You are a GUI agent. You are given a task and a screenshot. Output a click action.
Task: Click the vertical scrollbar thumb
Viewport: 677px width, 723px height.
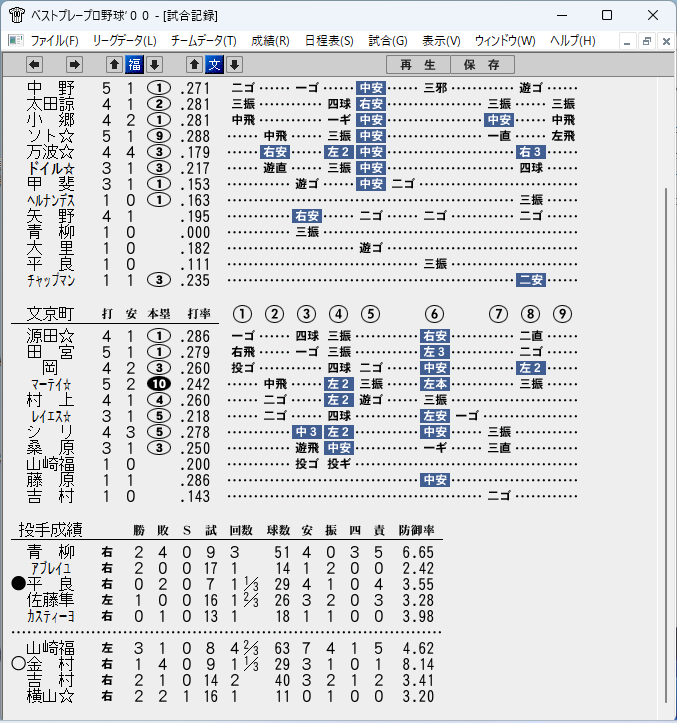click(x=665, y=445)
